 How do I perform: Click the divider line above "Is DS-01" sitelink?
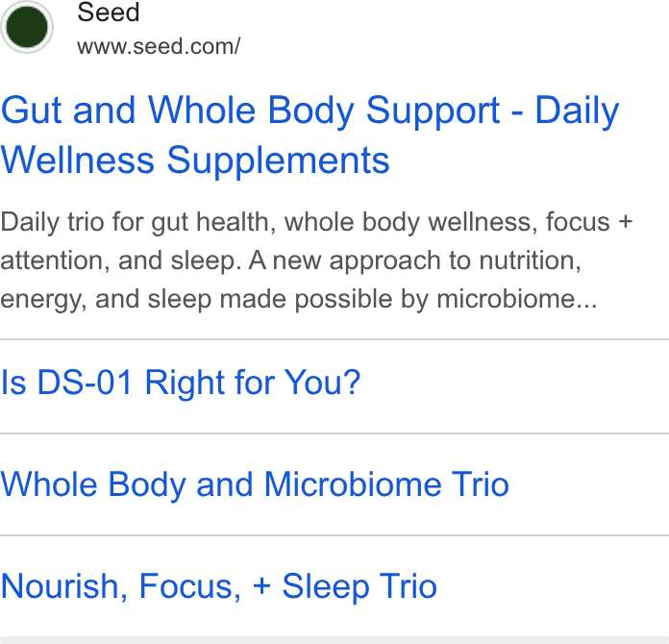click(x=334, y=339)
